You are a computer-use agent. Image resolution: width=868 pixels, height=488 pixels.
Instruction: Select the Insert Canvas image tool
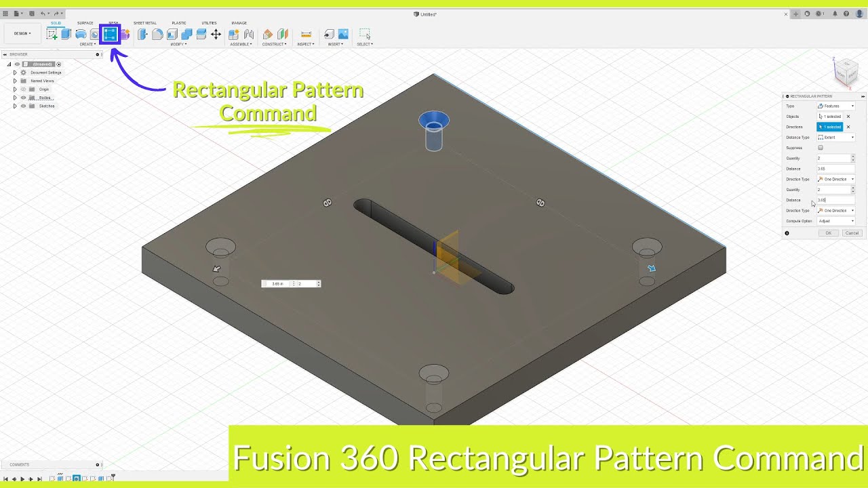pos(343,34)
